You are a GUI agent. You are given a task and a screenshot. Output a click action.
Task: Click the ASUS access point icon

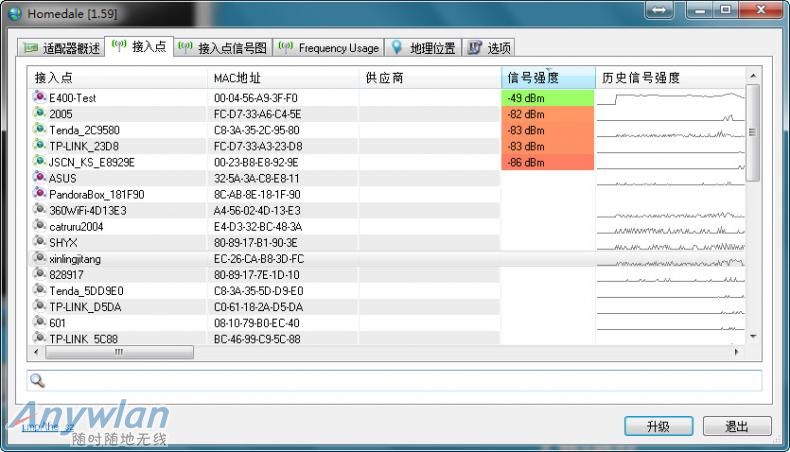pyautogui.click(x=39, y=177)
